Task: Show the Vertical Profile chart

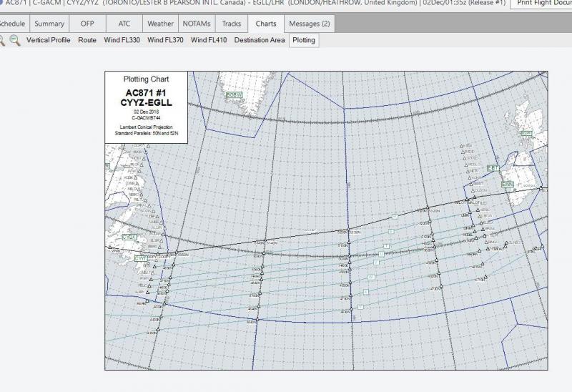Action: (49, 40)
